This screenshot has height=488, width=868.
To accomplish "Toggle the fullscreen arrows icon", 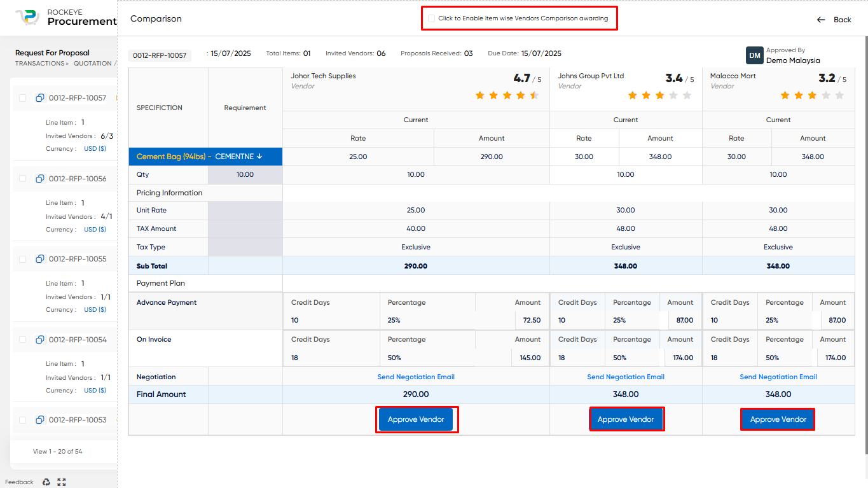I will click(61, 482).
